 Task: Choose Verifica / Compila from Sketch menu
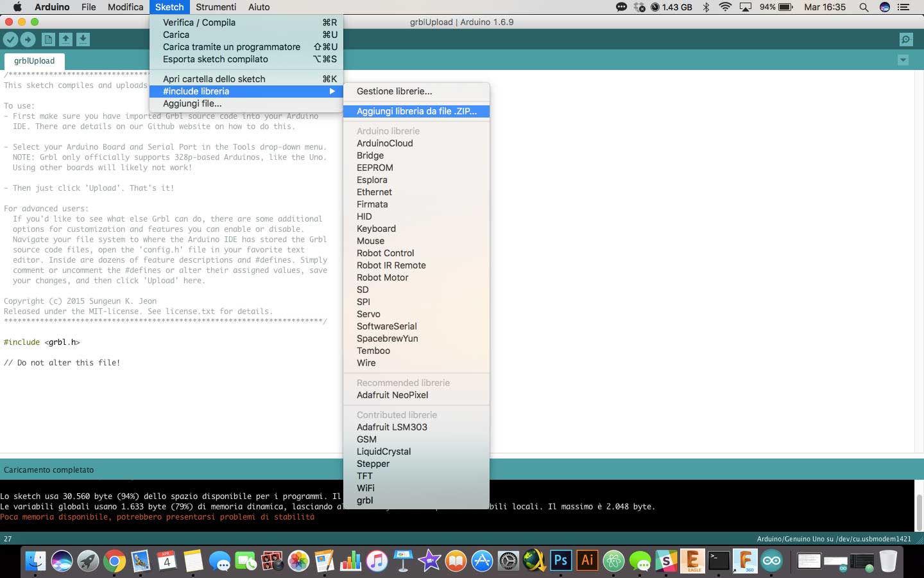pyautogui.click(x=246, y=22)
